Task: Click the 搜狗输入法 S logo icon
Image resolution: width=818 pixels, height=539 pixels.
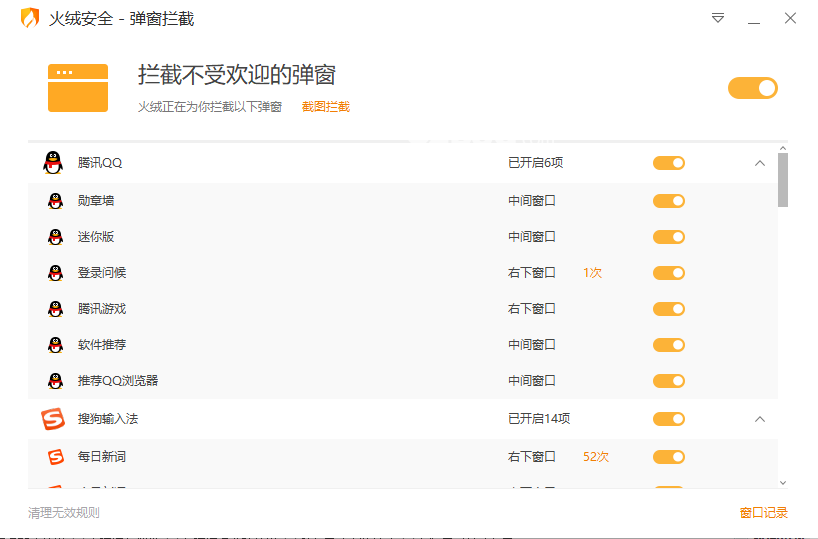Action: coord(53,419)
